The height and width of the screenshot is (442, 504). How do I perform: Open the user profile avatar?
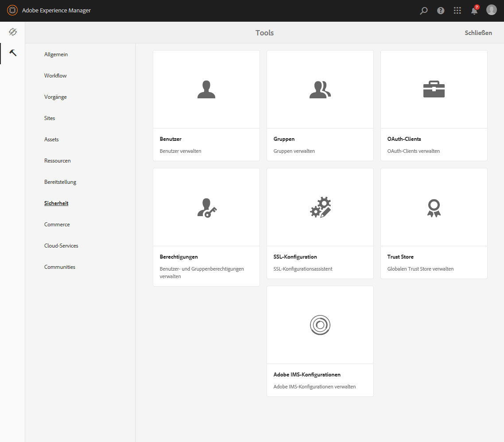[492, 10]
